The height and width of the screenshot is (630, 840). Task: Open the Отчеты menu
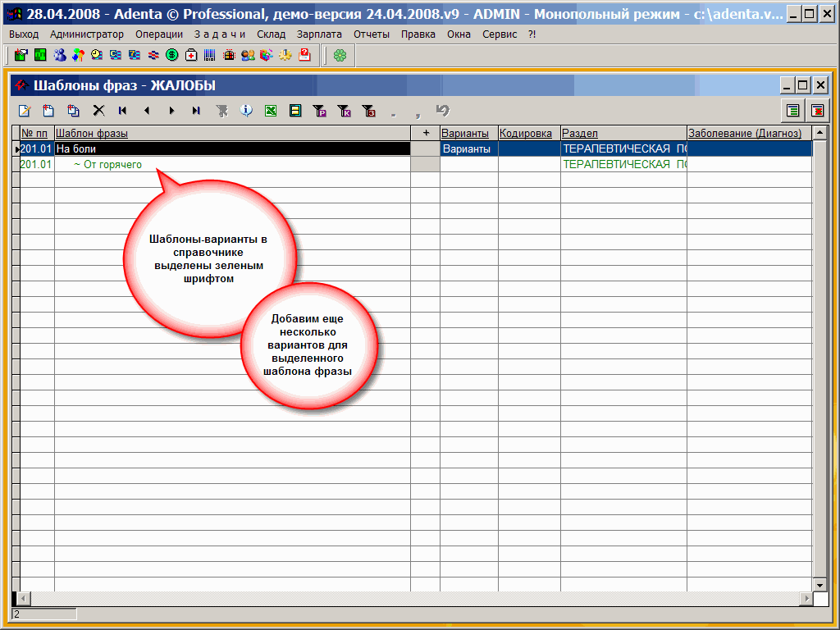coord(372,34)
